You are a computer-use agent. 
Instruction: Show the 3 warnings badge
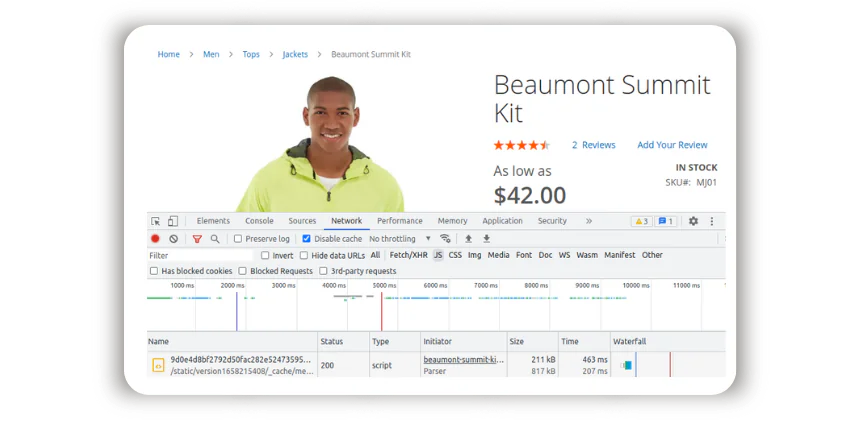pos(641,221)
